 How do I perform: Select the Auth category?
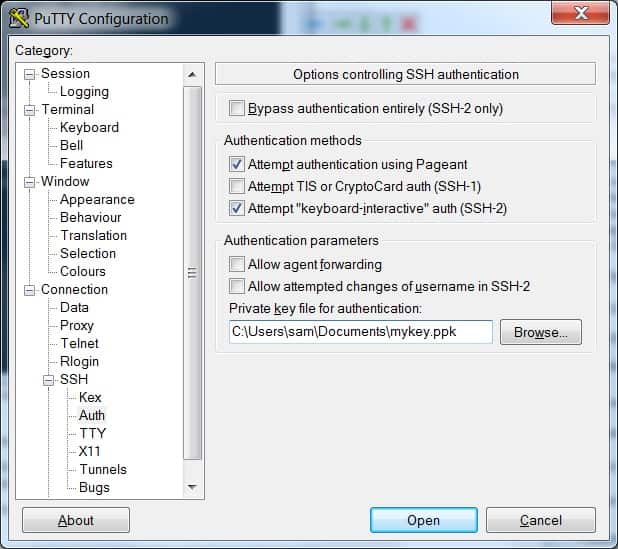92,415
